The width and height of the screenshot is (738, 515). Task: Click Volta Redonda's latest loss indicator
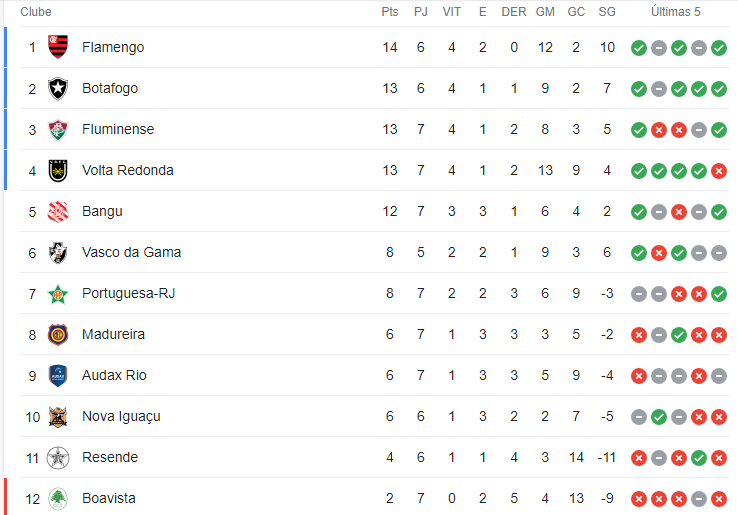719,171
